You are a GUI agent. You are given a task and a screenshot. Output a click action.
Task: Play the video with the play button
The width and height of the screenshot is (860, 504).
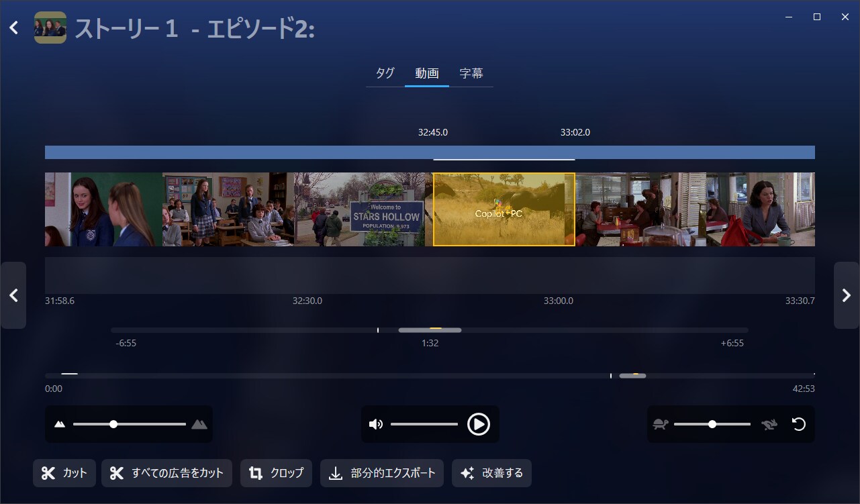(479, 424)
